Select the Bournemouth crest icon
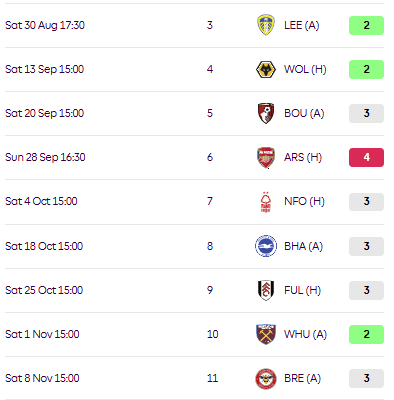 [266, 113]
